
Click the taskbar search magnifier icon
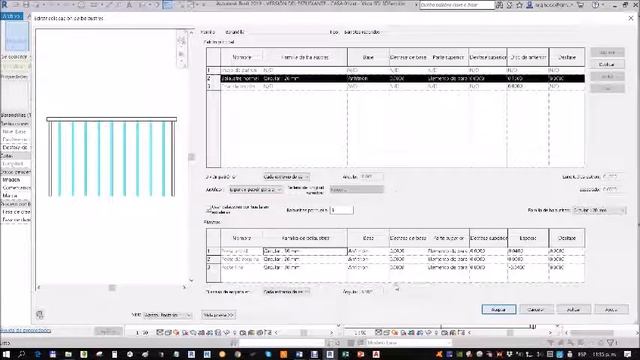[x=21, y=354]
